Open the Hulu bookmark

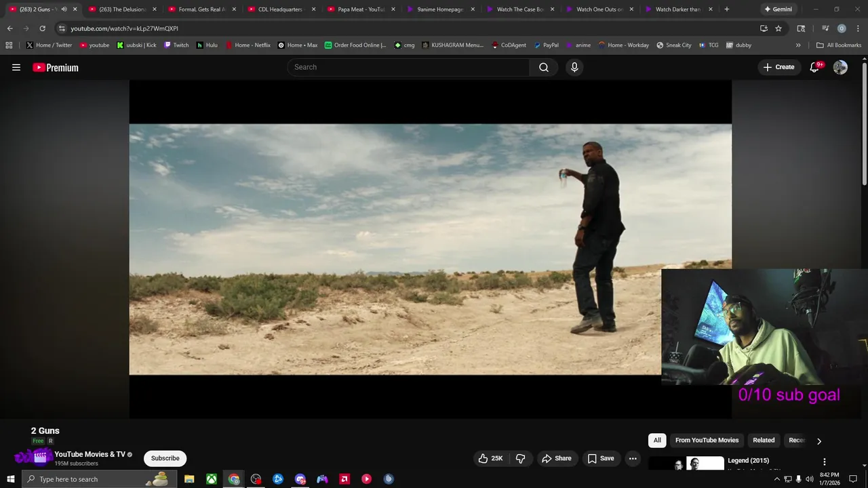pyautogui.click(x=207, y=45)
